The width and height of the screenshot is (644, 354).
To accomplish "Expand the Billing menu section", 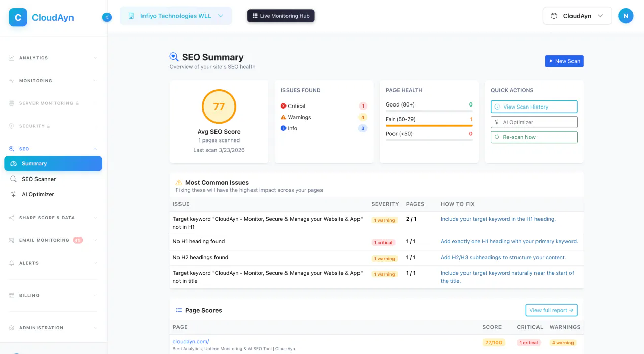I will [95, 295].
